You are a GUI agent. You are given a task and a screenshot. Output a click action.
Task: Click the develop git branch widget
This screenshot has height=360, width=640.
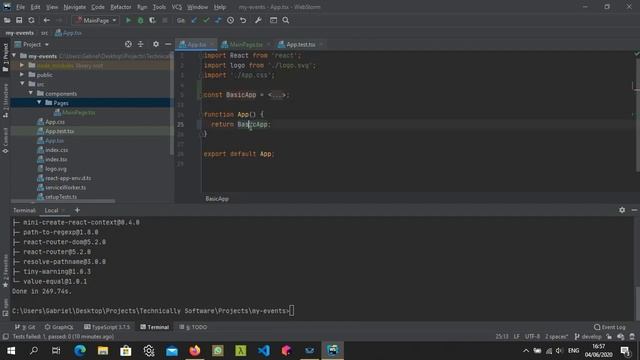(x=588, y=336)
